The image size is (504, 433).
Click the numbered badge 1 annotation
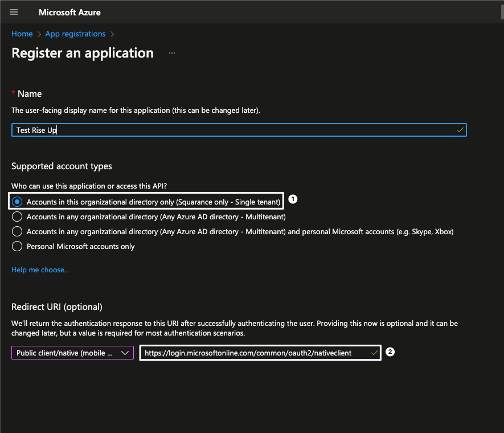[x=293, y=199]
